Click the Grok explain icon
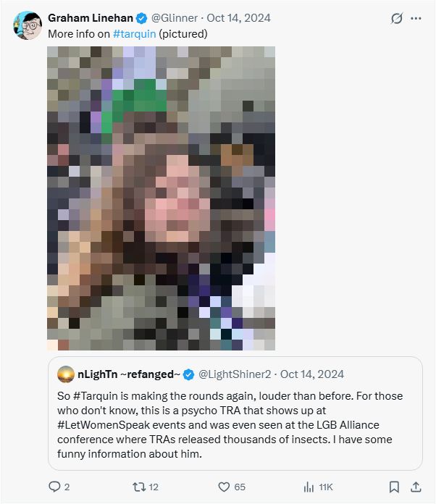Image resolution: width=436 pixels, height=504 pixels. point(397,18)
